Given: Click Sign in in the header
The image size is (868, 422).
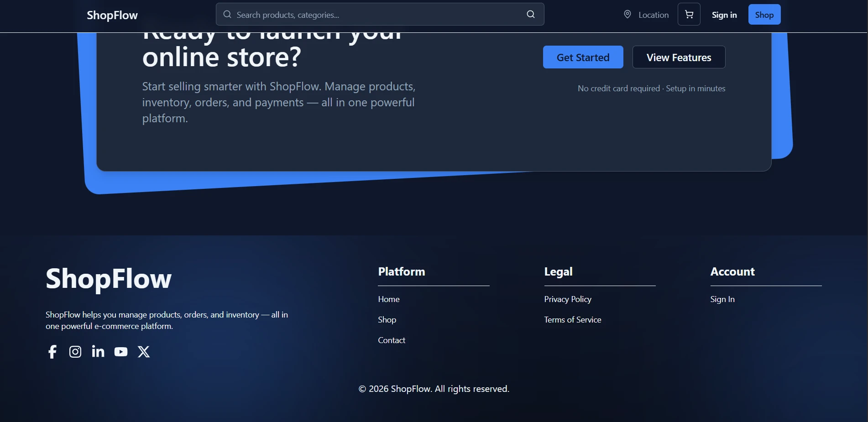Looking at the screenshot, I should click(724, 15).
